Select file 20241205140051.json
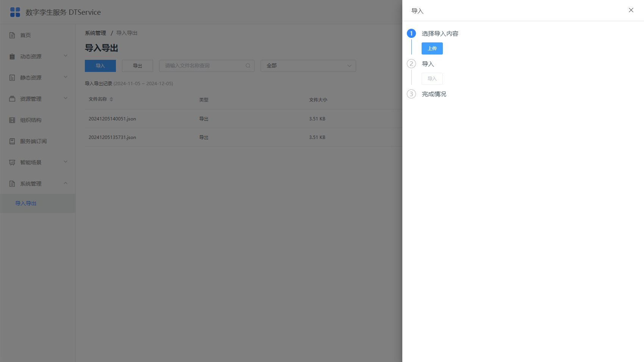 (x=112, y=119)
